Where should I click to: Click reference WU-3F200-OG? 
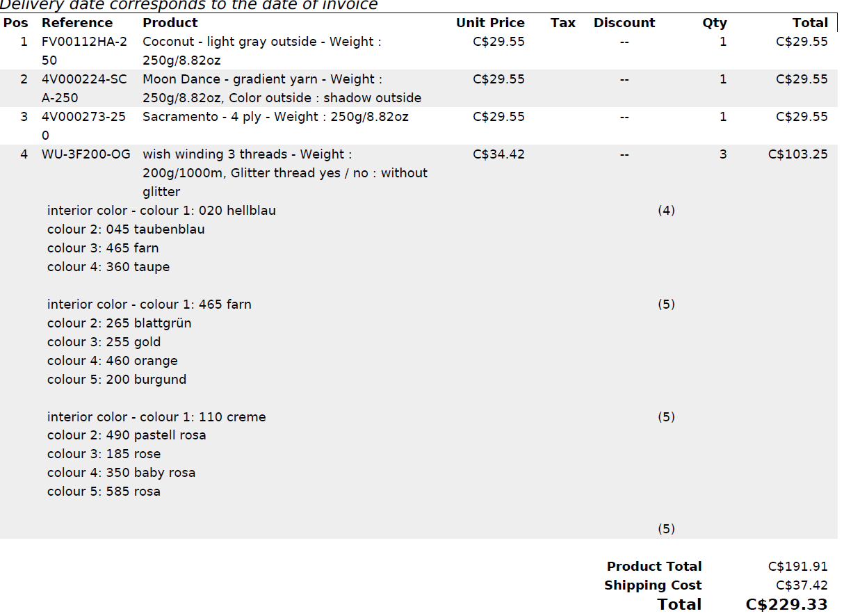pos(86,154)
